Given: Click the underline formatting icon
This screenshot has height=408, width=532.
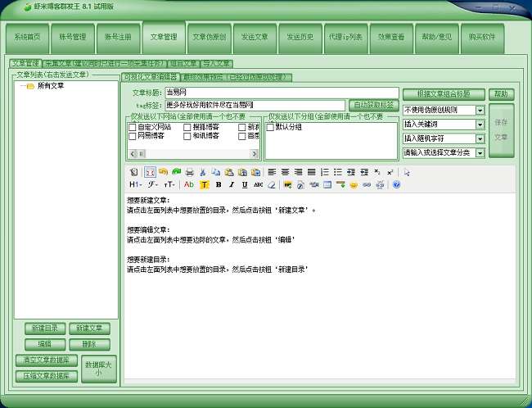Looking at the screenshot, I should click(x=244, y=185).
